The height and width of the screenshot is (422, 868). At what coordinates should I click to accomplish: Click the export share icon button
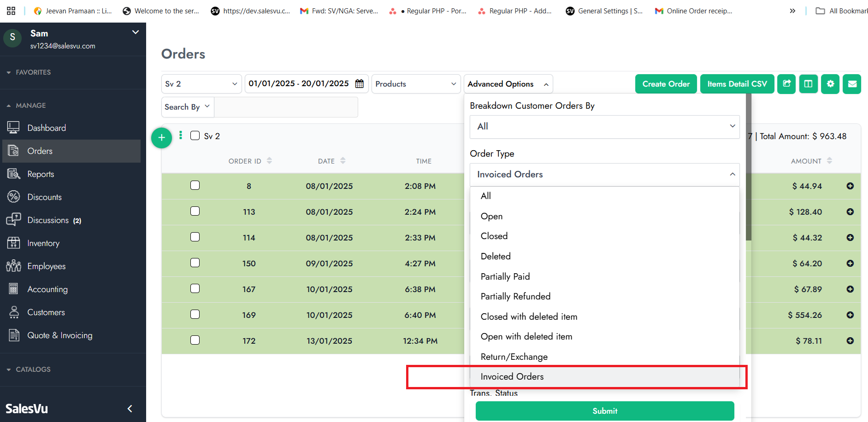click(786, 84)
